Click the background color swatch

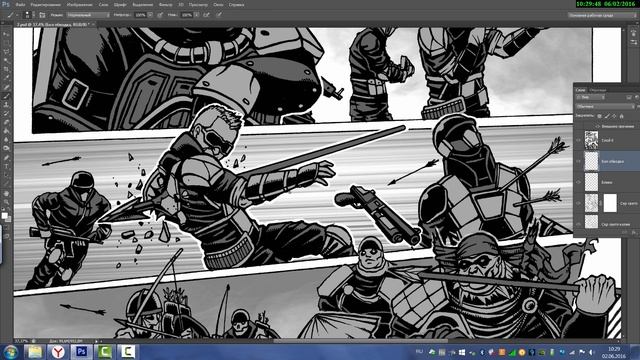coord(9,219)
